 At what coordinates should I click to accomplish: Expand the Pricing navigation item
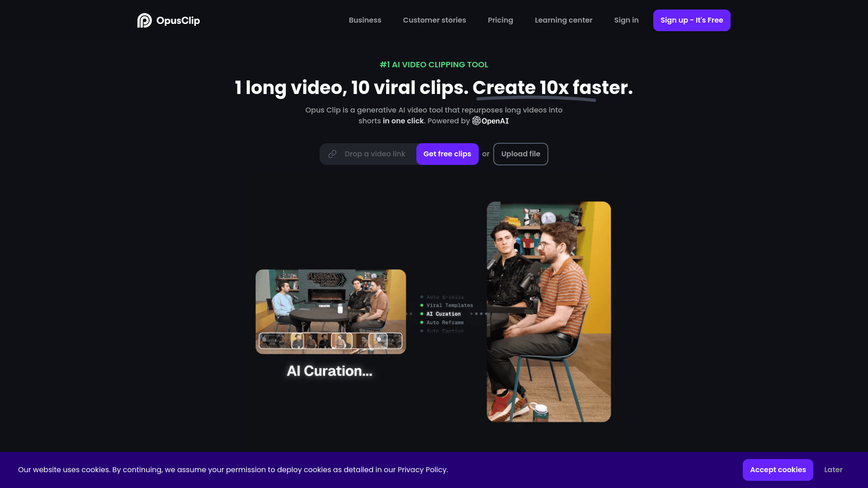click(x=500, y=20)
